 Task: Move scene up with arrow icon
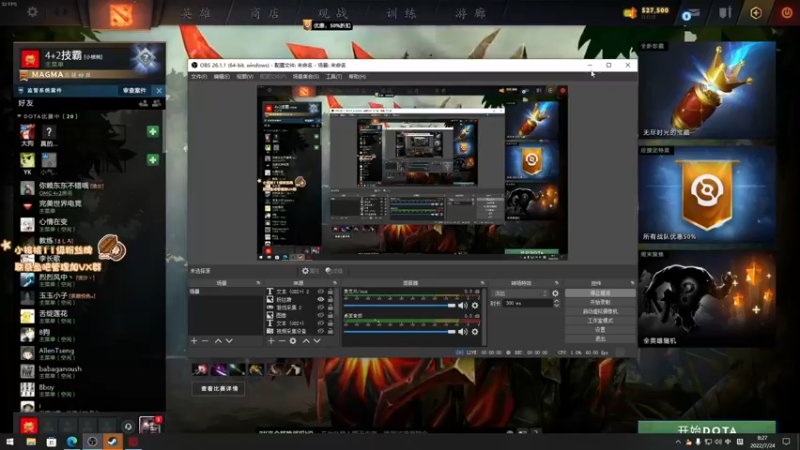click(218, 340)
